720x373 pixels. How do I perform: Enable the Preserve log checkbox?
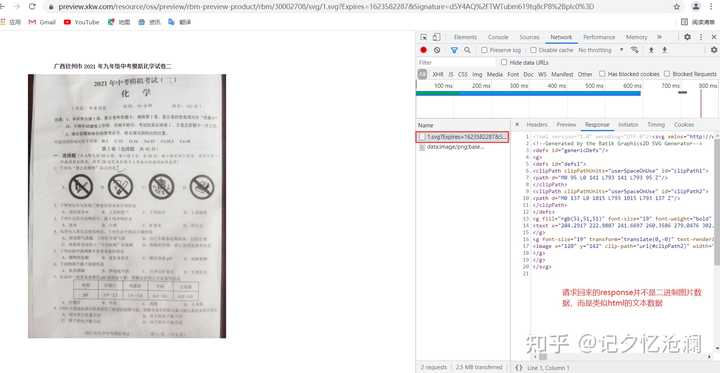[484, 50]
